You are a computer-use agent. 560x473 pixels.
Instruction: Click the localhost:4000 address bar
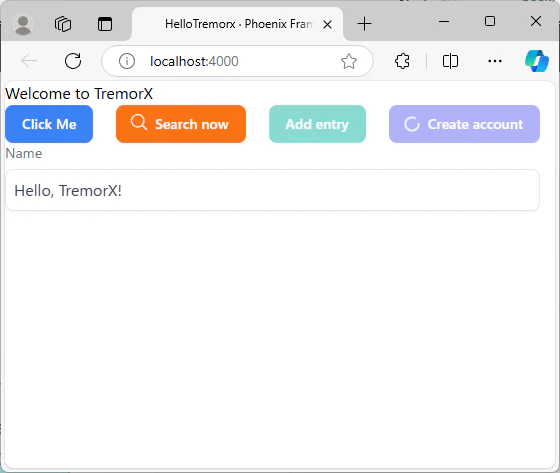238,61
